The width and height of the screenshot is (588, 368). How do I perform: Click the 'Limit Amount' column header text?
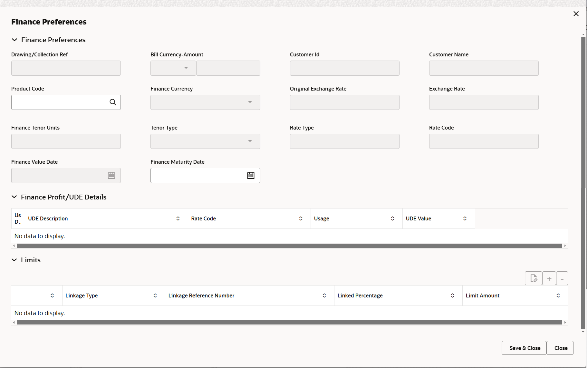483,295
